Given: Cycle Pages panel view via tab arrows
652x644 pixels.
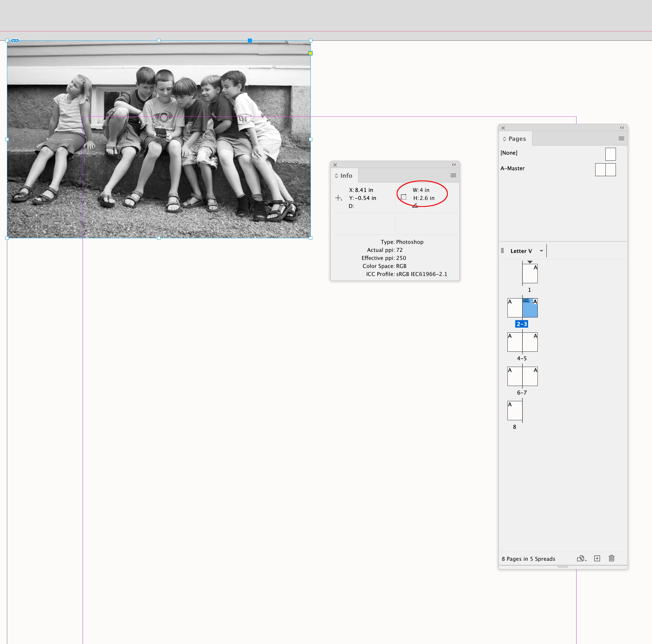Looking at the screenshot, I should pyautogui.click(x=505, y=139).
